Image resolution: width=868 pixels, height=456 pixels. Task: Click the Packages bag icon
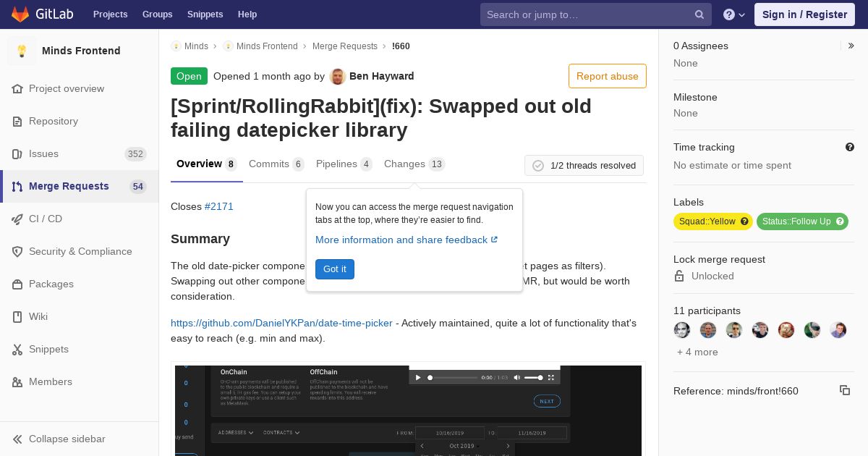click(x=17, y=284)
